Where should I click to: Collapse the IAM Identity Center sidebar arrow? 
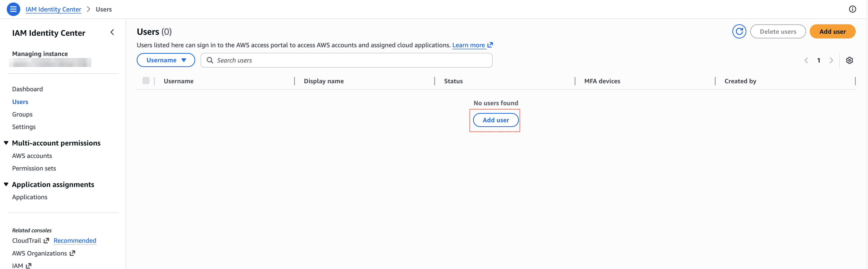coord(112,32)
